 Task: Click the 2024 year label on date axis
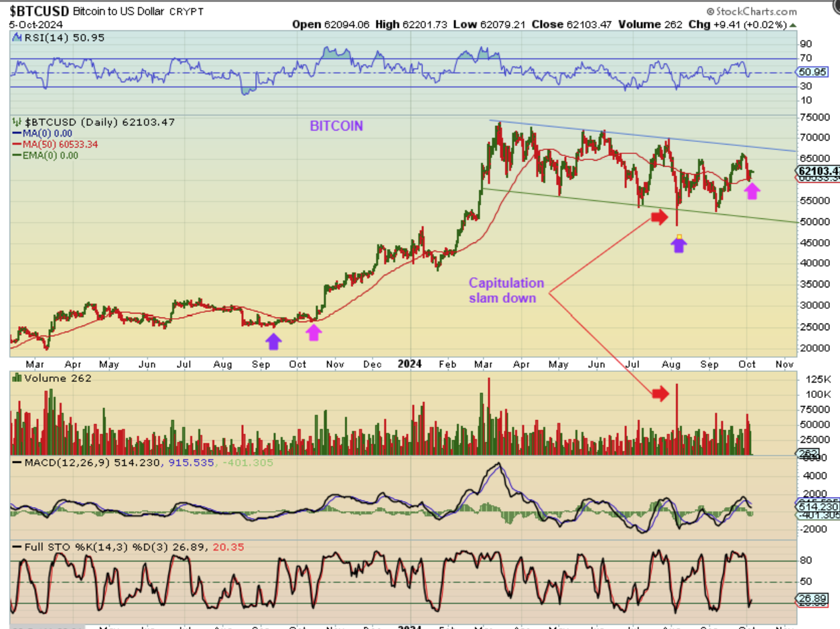tap(409, 364)
